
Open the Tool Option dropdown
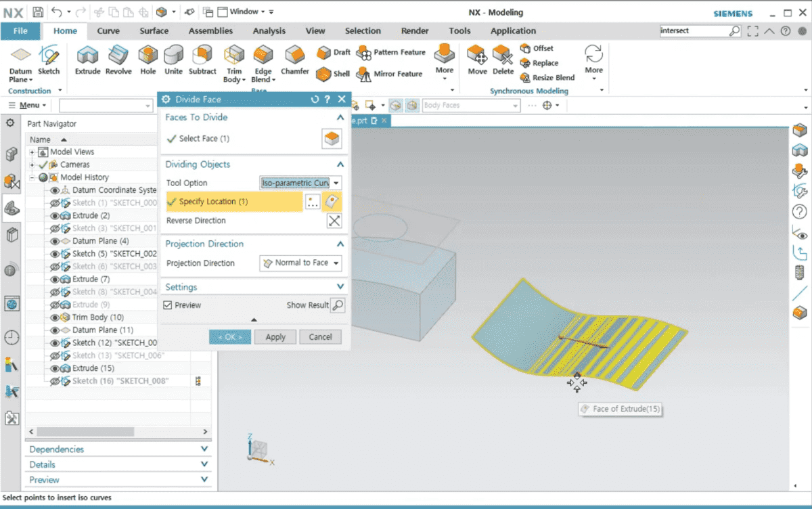[301, 183]
